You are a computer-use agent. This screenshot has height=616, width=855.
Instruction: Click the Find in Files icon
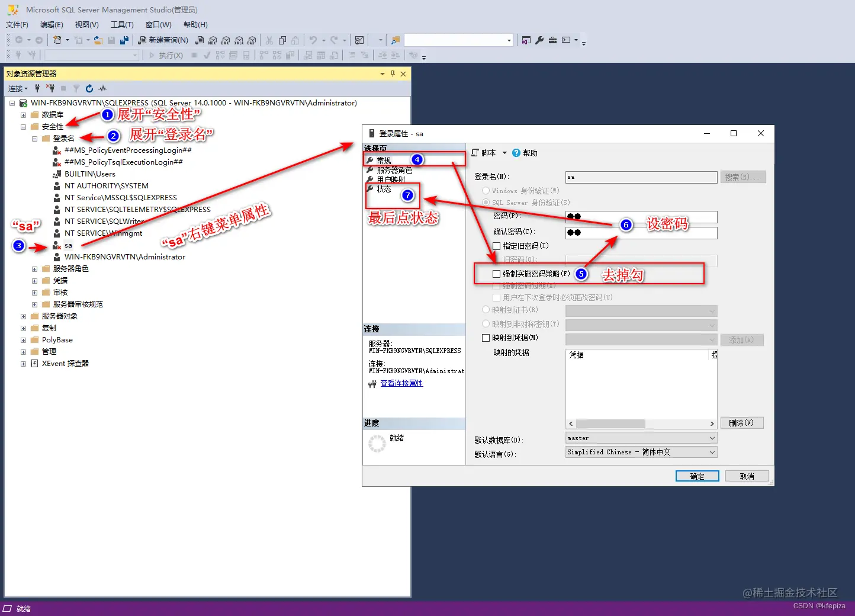tap(396, 40)
